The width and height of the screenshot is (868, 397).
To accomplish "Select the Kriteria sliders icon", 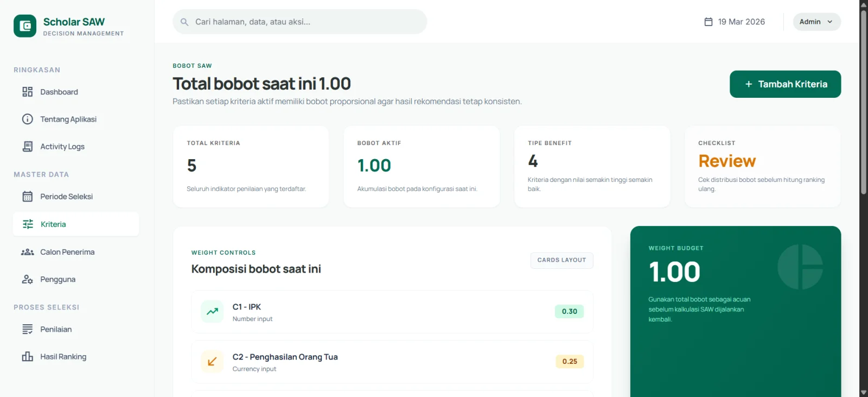I will pos(28,224).
